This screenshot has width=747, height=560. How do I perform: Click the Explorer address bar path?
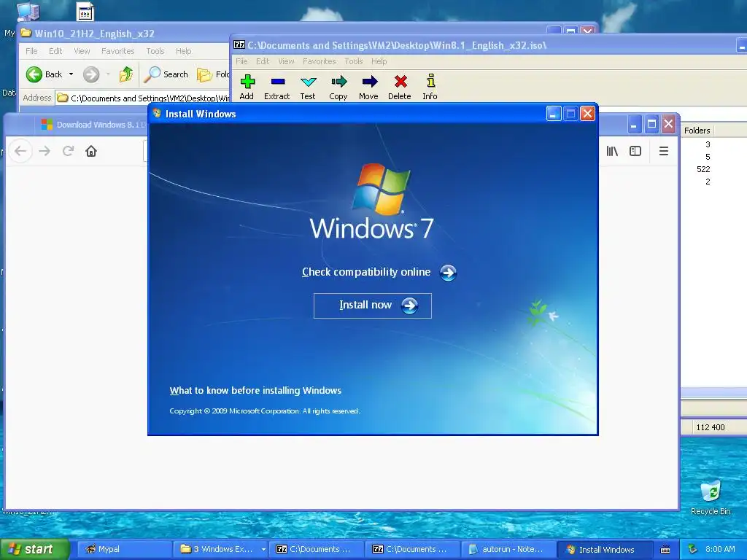pos(150,98)
